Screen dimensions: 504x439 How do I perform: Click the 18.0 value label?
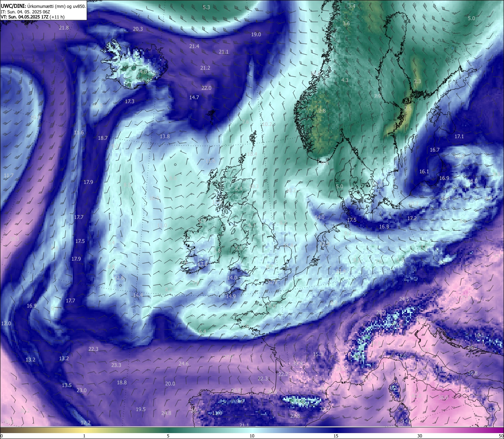point(472,181)
